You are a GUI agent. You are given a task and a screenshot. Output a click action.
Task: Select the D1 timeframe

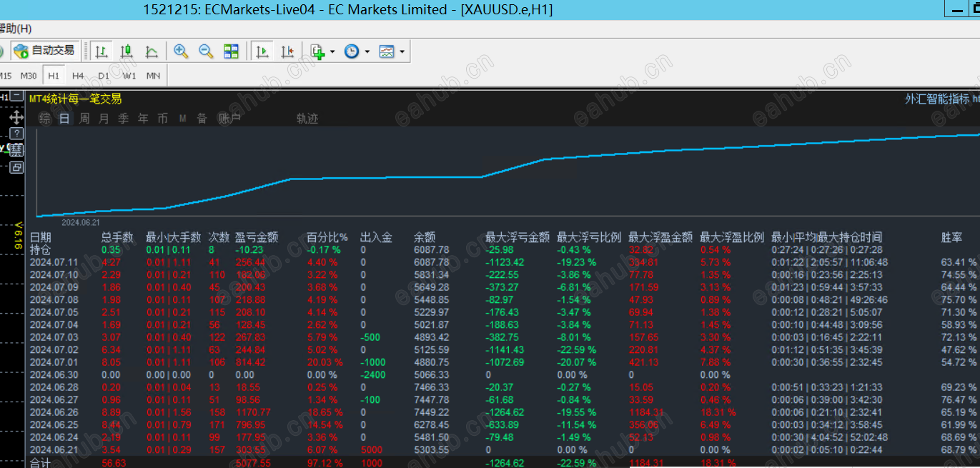tap(104, 76)
